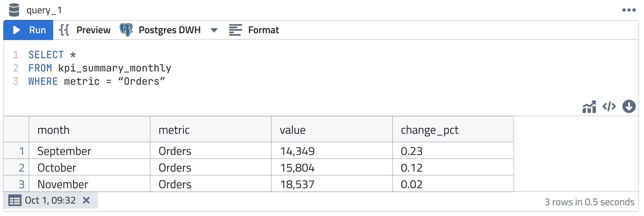Click the Postgres elephant icon

click(x=126, y=30)
